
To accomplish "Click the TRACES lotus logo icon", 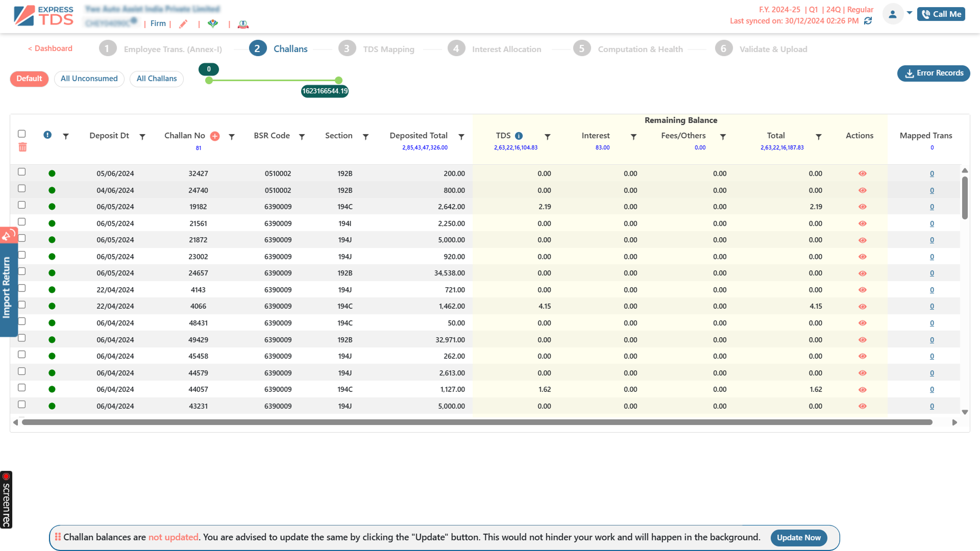I will pyautogui.click(x=213, y=24).
